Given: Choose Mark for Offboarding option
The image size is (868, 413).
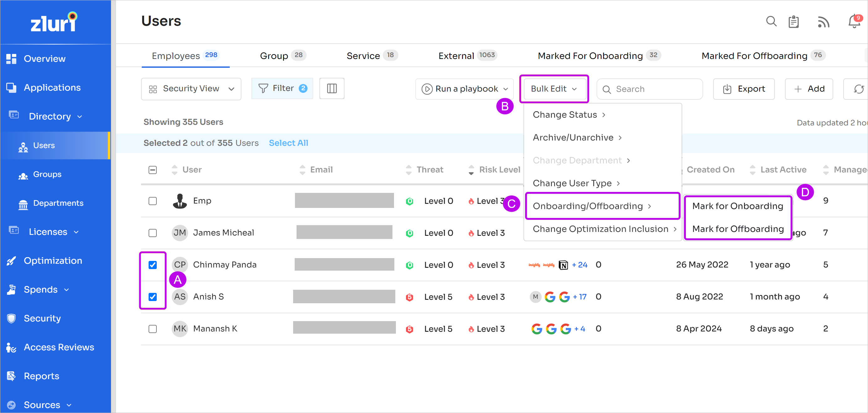Looking at the screenshot, I should click(x=738, y=229).
